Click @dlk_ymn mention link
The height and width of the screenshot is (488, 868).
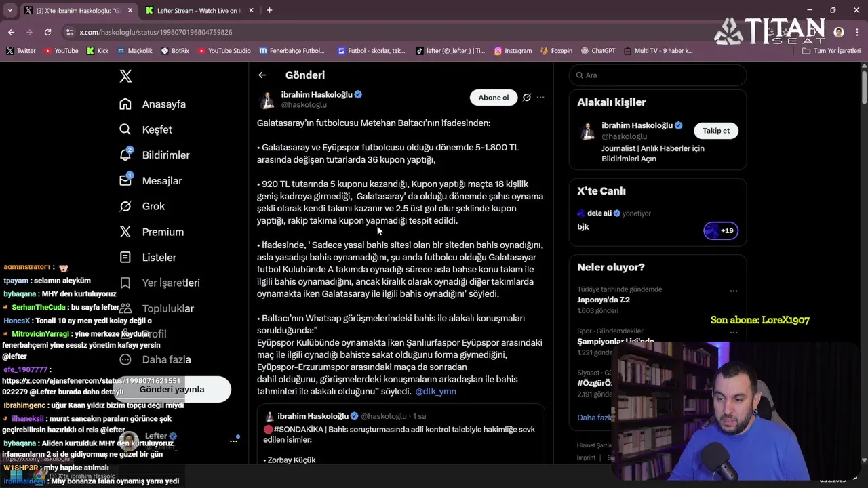point(435,392)
